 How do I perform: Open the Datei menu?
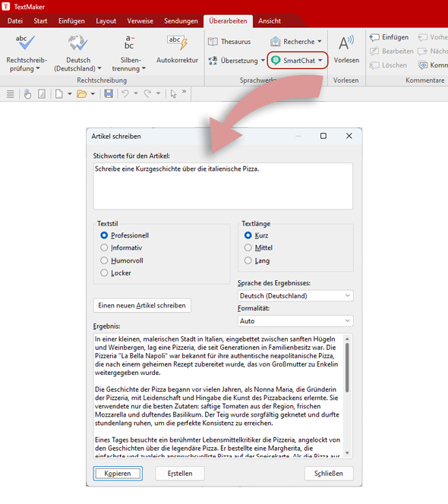tap(15, 21)
